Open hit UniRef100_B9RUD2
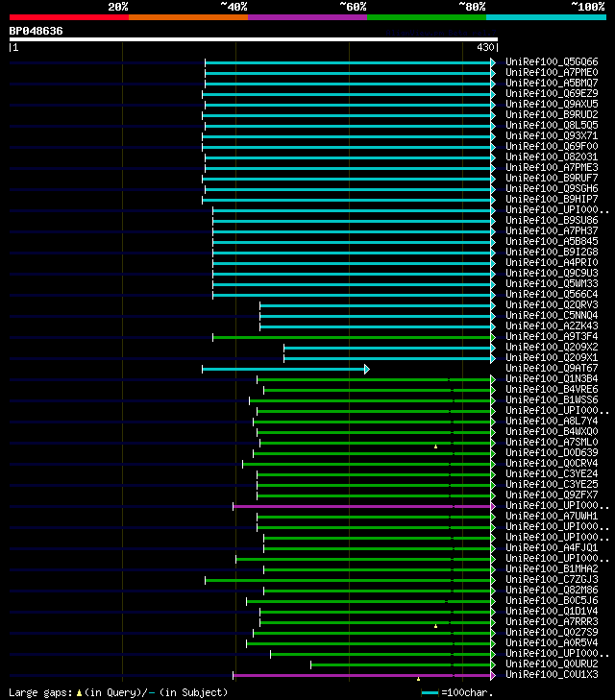 [x=552, y=114]
